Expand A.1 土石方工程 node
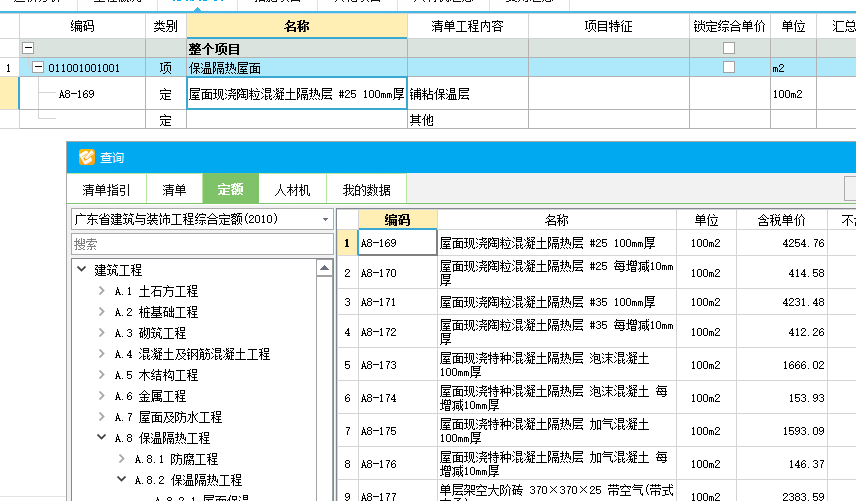Screen dimensions: 856x501 102,291
